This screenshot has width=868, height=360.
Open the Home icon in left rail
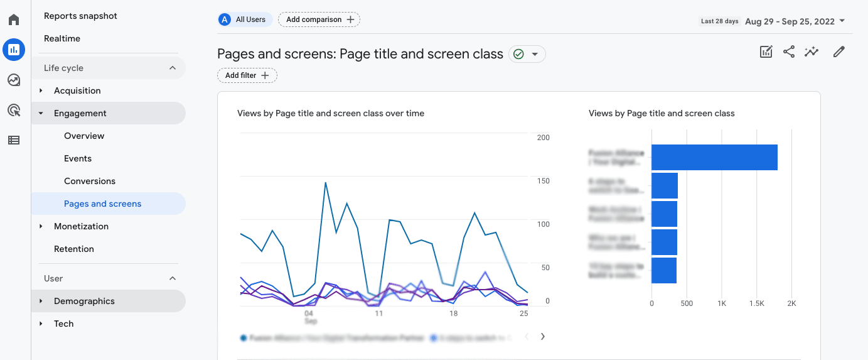pyautogui.click(x=14, y=19)
